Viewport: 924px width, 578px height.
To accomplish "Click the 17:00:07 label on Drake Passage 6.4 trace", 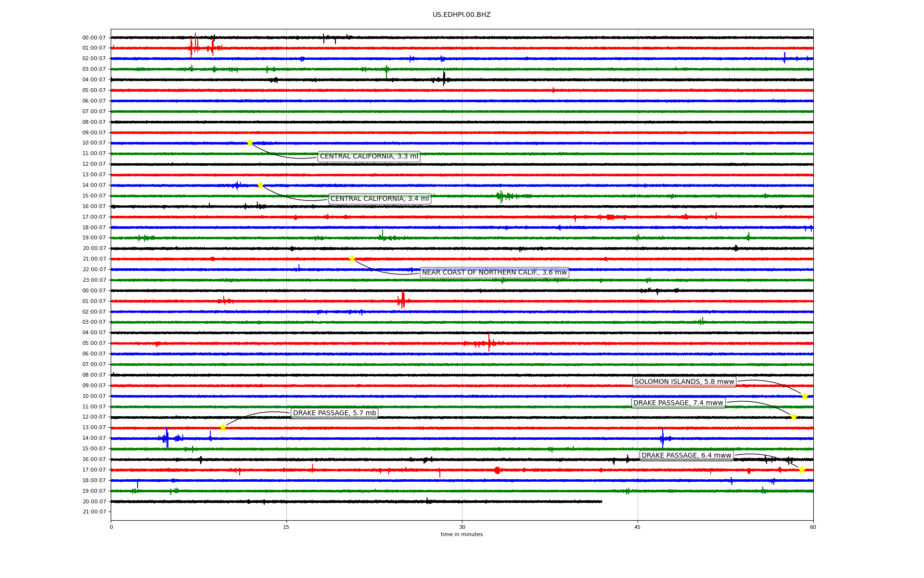I will [x=94, y=470].
